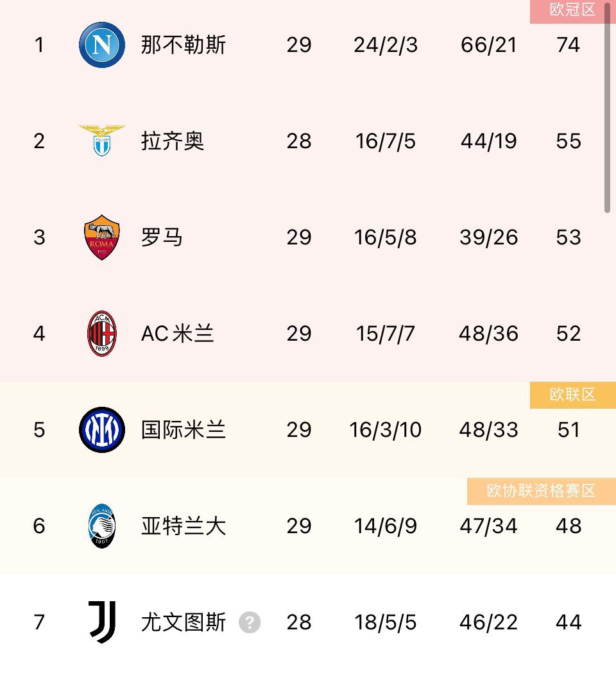Screen dimensions: 616x682
Task: Tap the AC Milan club crest
Action: (x=102, y=334)
